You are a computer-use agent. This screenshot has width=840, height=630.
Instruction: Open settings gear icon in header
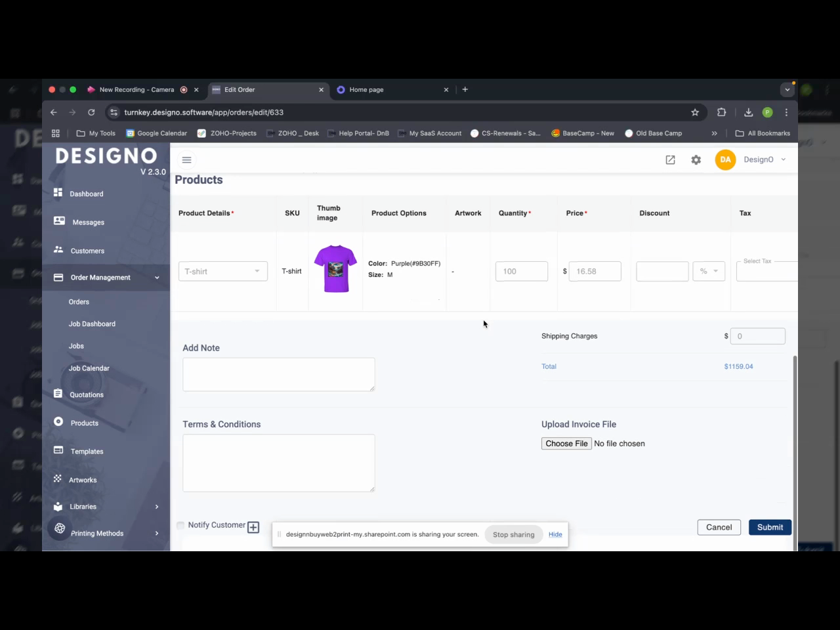coord(696,159)
